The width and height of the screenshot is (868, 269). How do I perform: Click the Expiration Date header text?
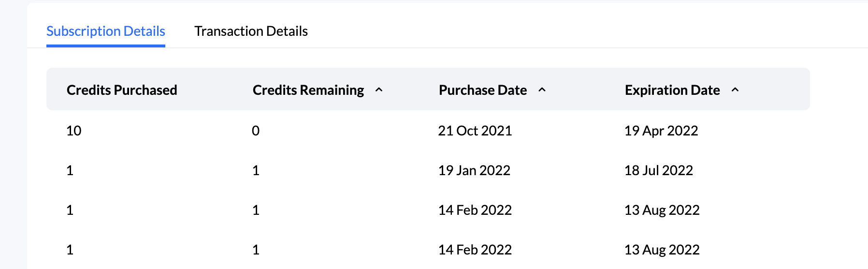coord(672,90)
